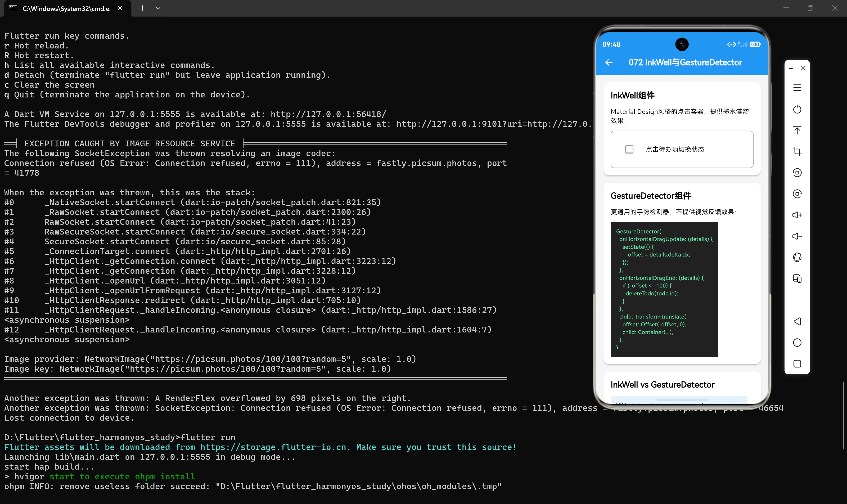This screenshot has height=504, width=847.
Task: Click the 'ohpm INFO: remove useless folder' line
Action: [253, 486]
